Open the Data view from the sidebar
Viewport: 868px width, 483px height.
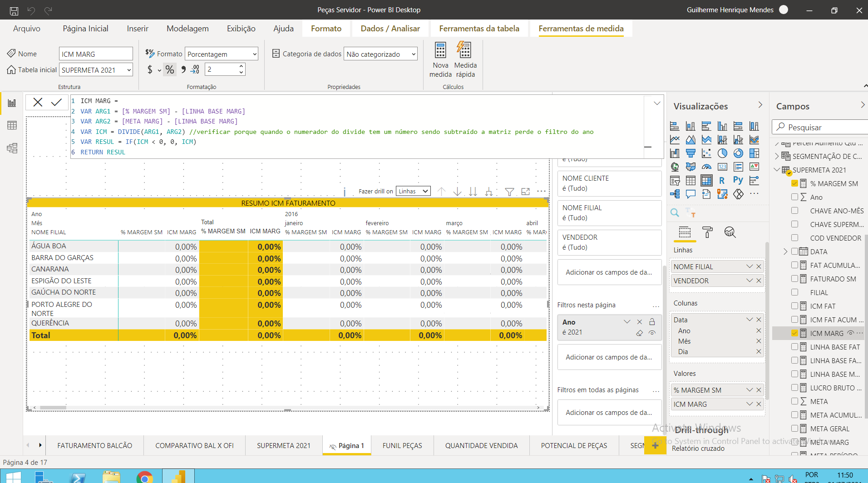pyautogui.click(x=12, y=125)
